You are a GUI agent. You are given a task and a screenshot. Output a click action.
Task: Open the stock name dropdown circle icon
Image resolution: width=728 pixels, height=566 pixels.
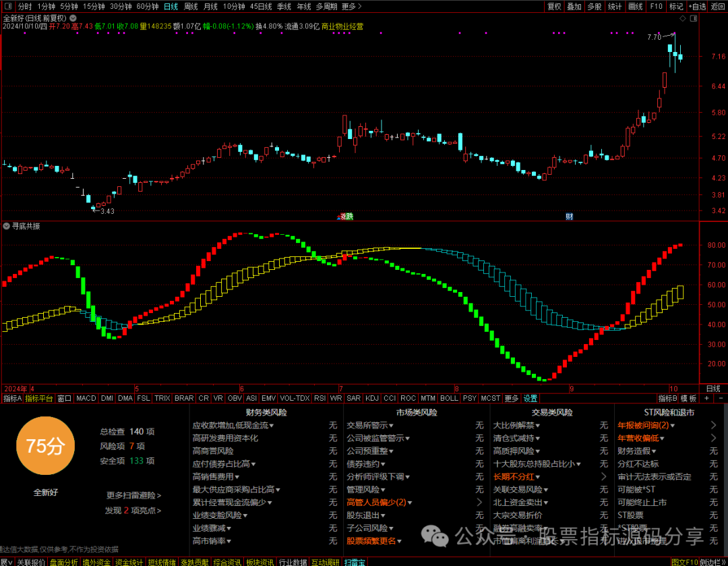(73, 18)
